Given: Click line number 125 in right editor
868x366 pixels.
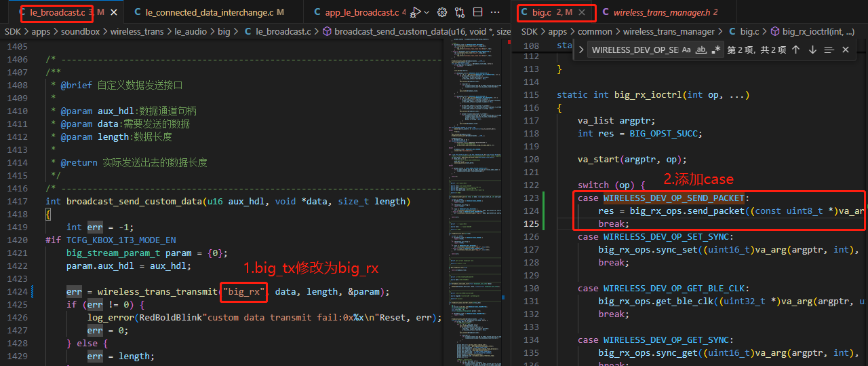Looking at the screenshot, I should [531, 223].
